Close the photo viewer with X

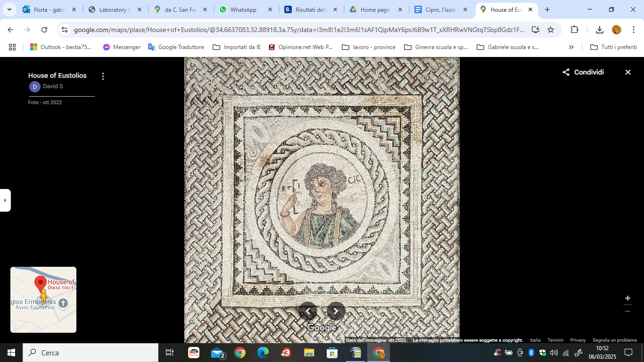[x=627, y=72]
